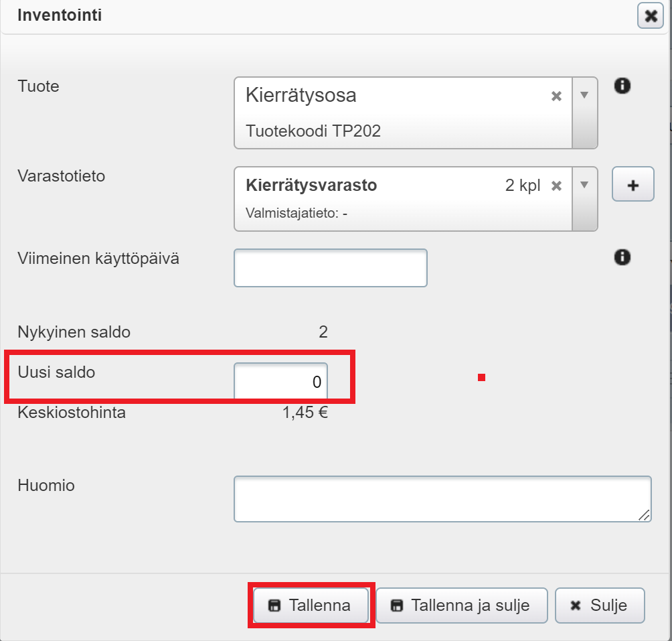Click the Uusi saldo label
The height and width of the screenshot is (641, 672).
click(x=56, y=372)
